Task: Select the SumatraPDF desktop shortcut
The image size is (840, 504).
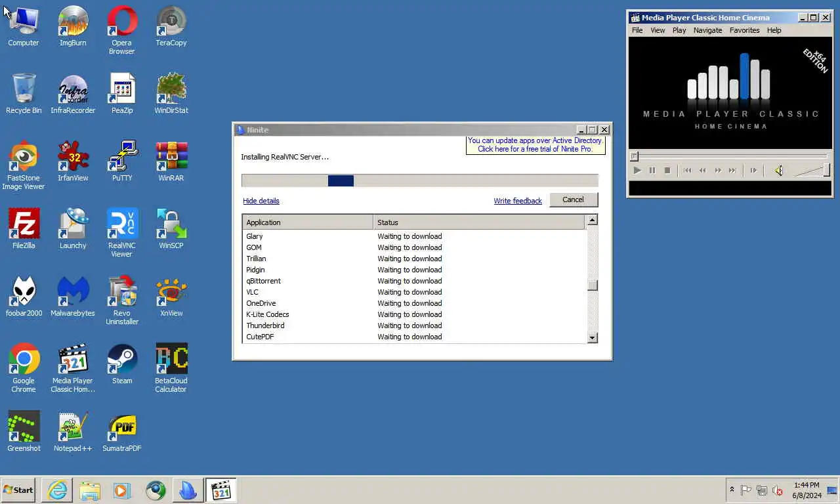Action: pos(122,432)
